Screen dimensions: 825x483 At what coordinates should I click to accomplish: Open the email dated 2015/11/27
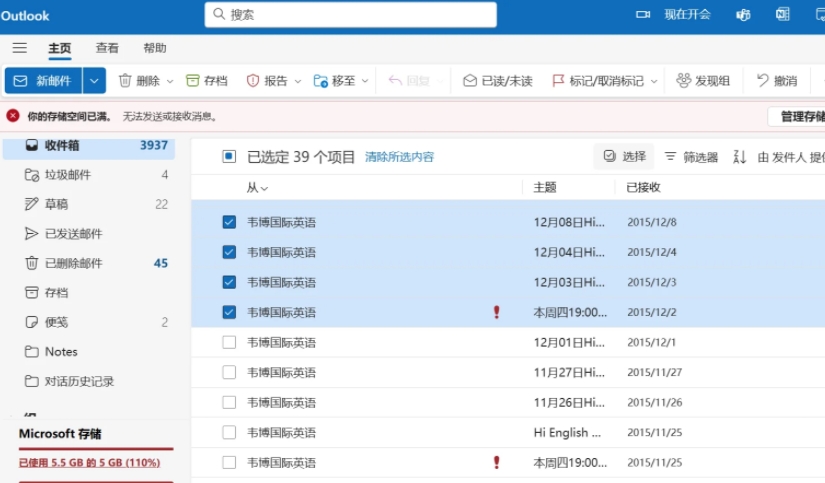pos(508,373)
